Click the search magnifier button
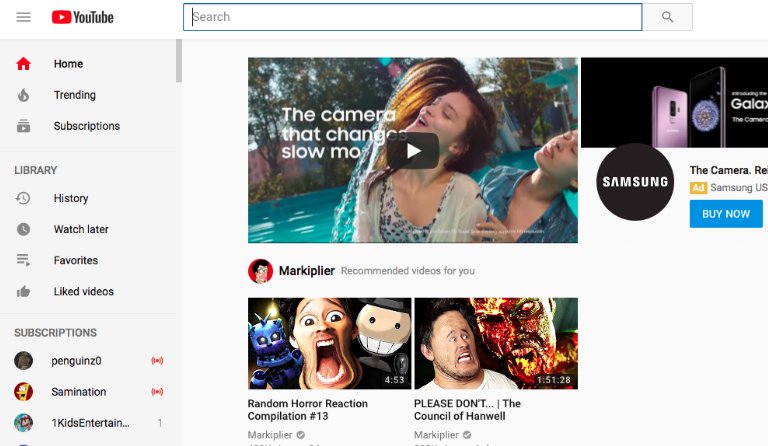This screenshot has width=768, height=446. tap(667, 17)
